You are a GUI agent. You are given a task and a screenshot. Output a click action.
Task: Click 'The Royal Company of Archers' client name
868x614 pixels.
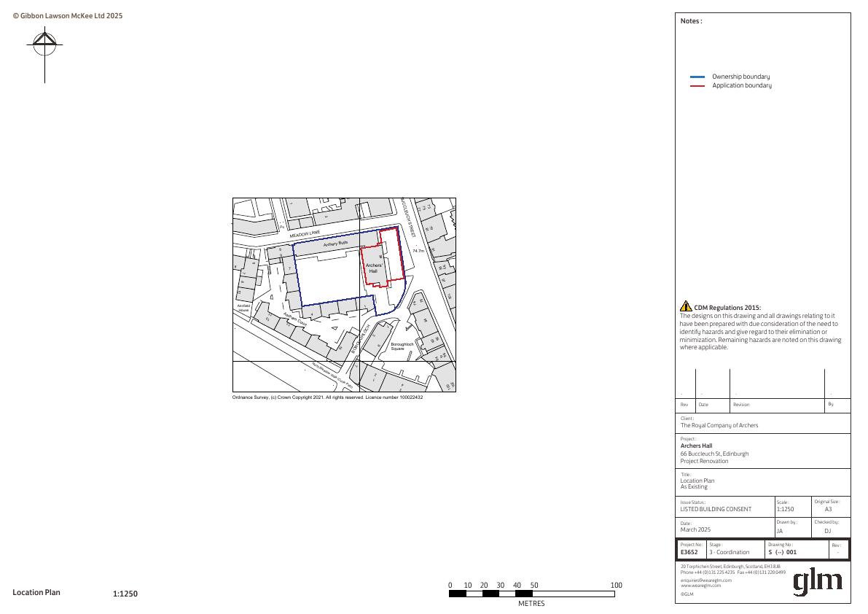pyautogui.click(x=719, y=425)
